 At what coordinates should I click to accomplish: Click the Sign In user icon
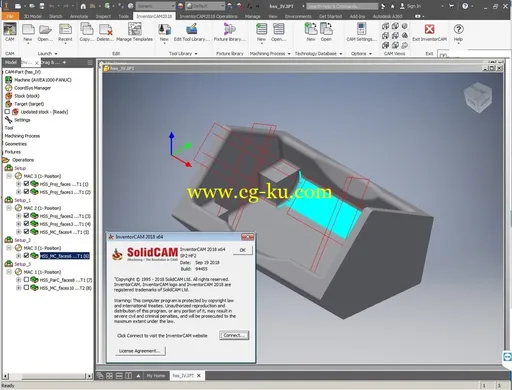point(402,6)
